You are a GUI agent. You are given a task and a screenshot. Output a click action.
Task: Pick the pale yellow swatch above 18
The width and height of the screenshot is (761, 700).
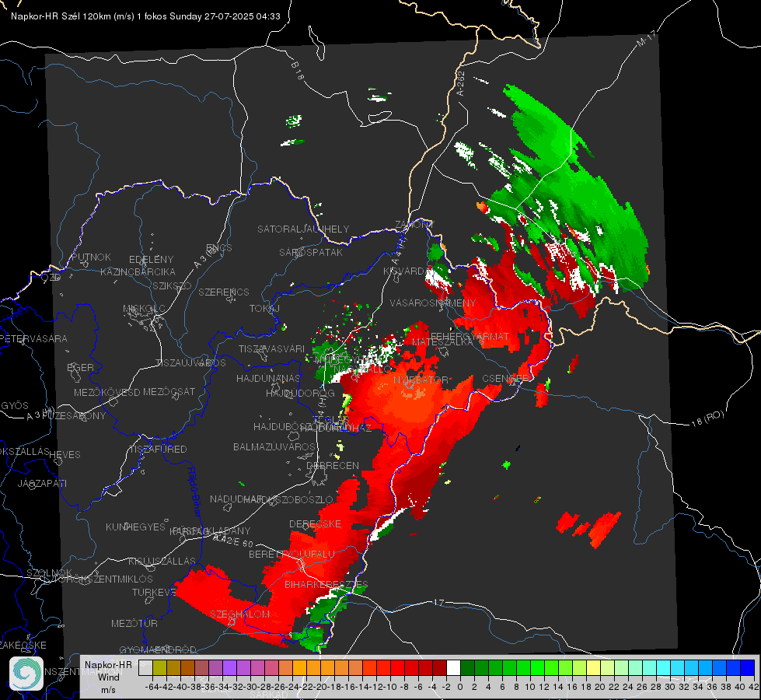pos(594,668)
